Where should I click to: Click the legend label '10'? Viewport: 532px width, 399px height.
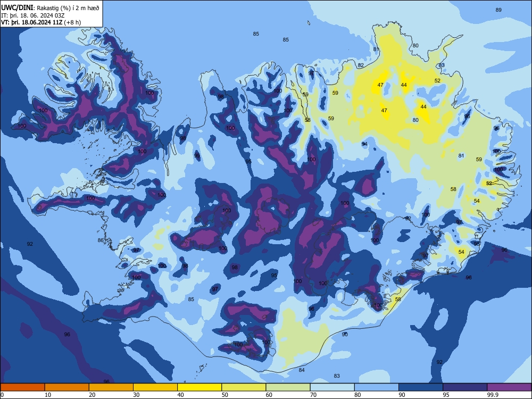click(x=48, y=395)
